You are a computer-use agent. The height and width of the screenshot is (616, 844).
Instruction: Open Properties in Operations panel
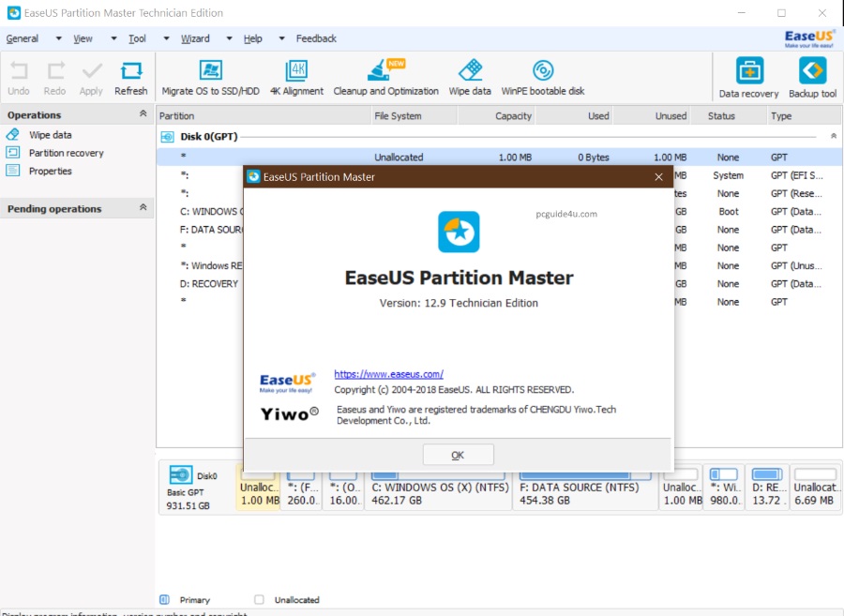pos(50,171)
